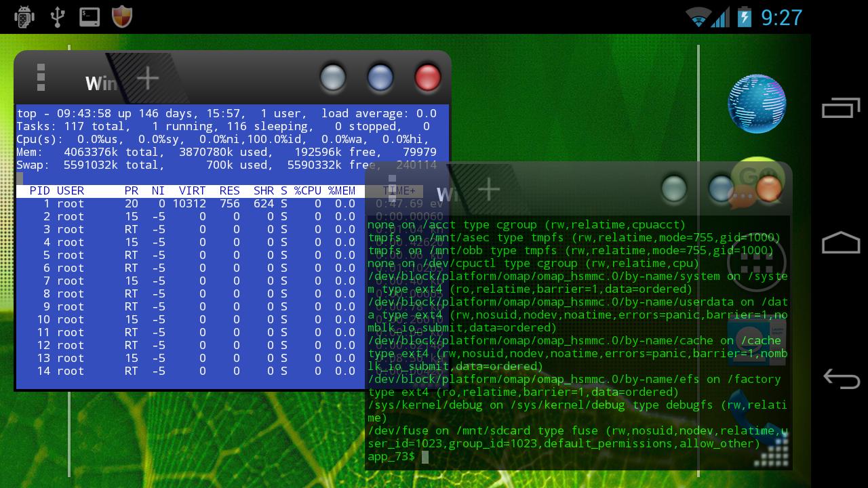Viewport: 868px width, 488px height.
Task: Click gray round button on green terminal window
Action: 673,188
